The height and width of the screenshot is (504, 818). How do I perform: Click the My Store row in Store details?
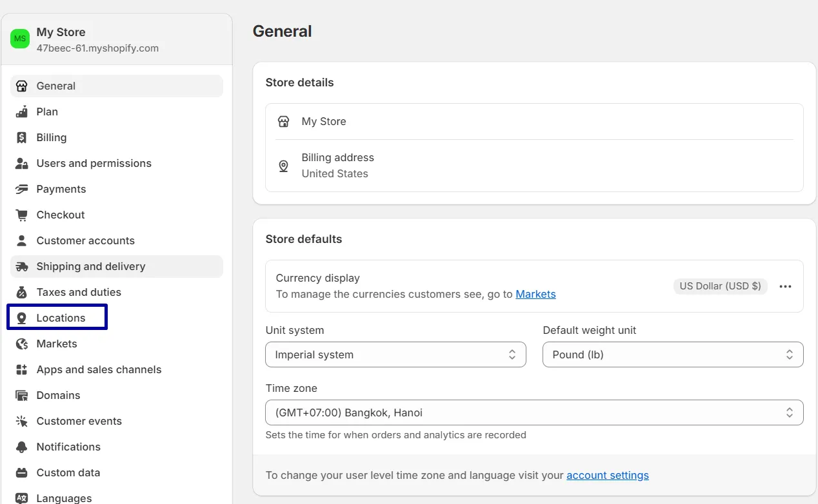[x=534, y=121]
